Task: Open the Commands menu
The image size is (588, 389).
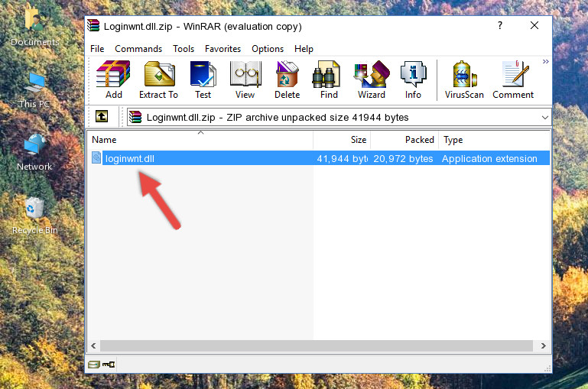Action: pyautogui.click(x=138, y=49)
